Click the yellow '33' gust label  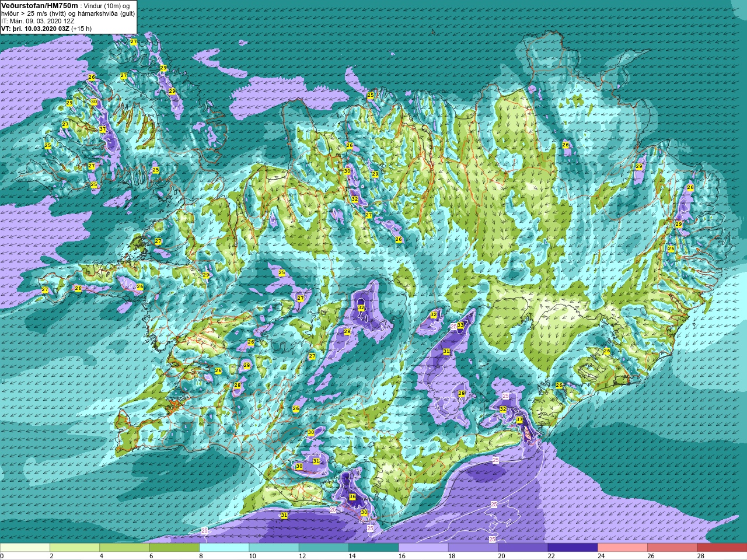(x=460, y=325)
